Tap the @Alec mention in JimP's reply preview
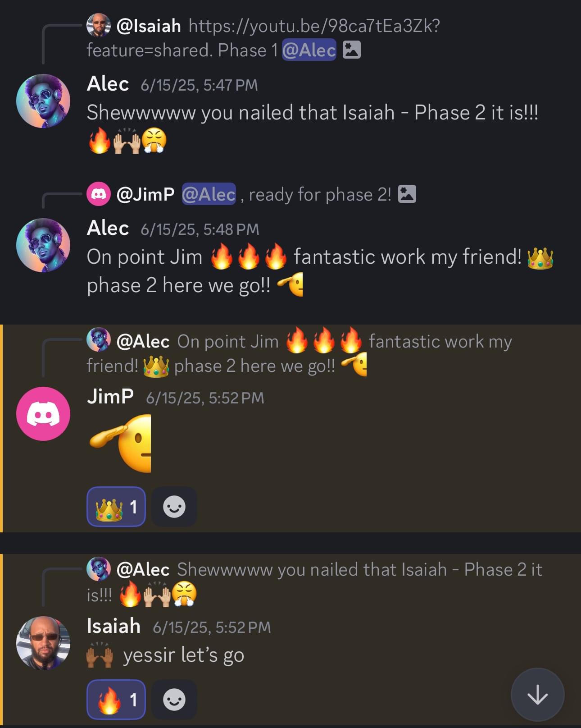Image resolution: width=581 pixels, height=728 pixels. tap(209, 194)
